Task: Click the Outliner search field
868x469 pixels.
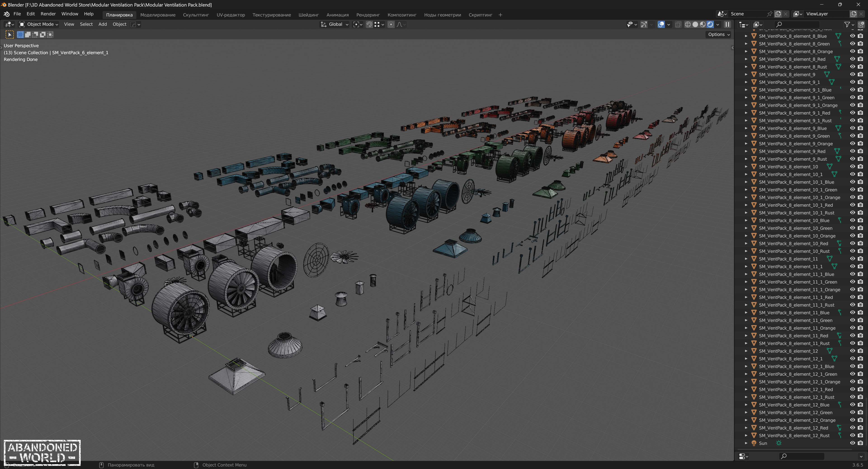Action: tap(797, 24)
